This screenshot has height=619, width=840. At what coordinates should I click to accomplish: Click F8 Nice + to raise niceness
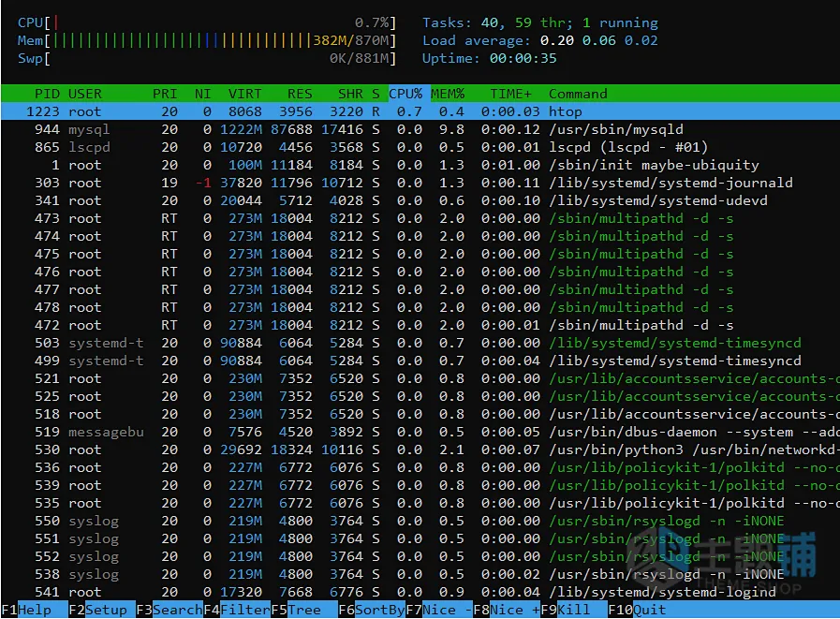click(x=507, y=610)
